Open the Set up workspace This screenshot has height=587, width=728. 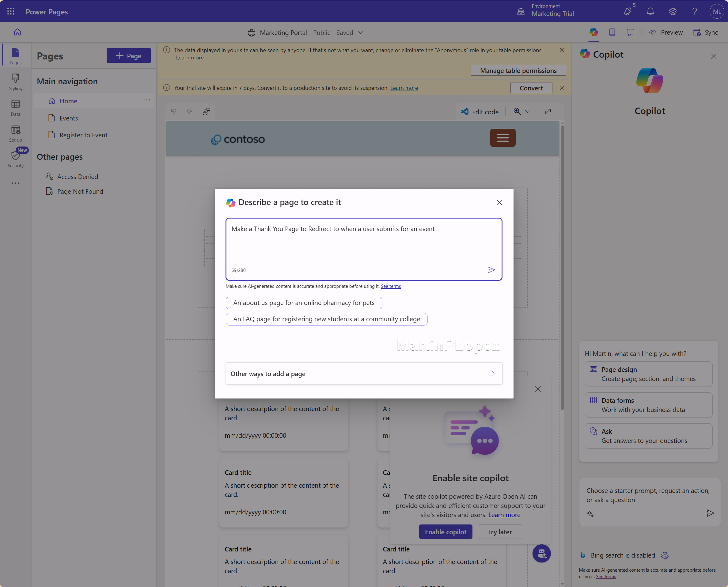15,134
